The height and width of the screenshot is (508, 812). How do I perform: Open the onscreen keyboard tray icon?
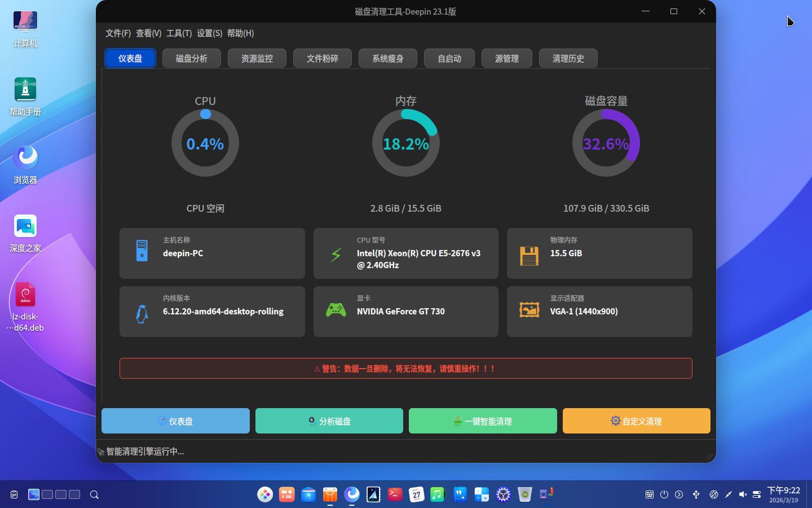[x=650, y=494]
